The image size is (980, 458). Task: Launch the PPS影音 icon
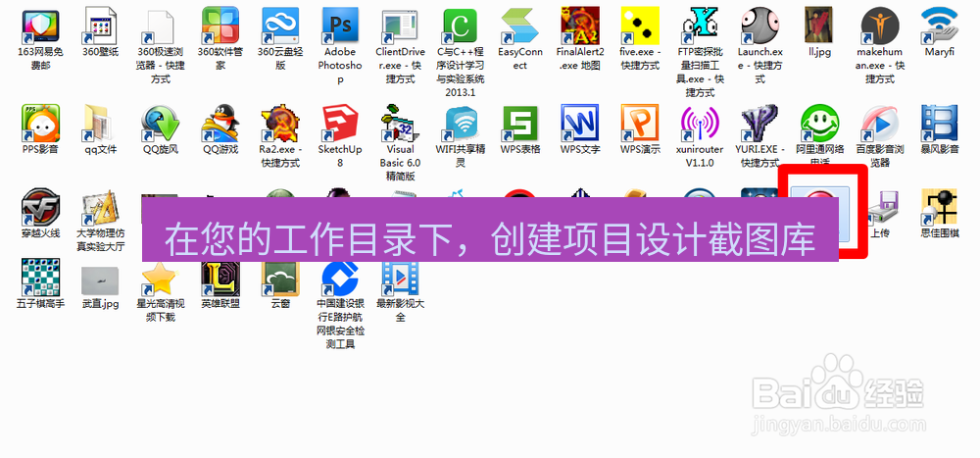pyautogui.click(x=40, y=123)
